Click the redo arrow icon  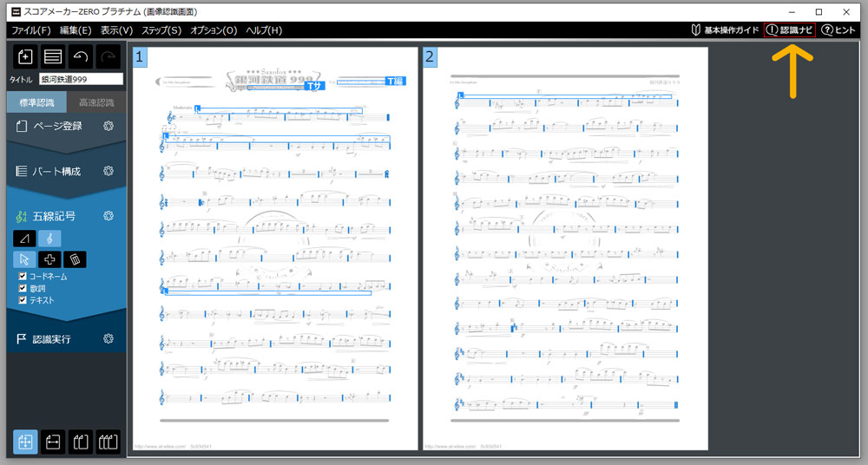tap(108, 56)
